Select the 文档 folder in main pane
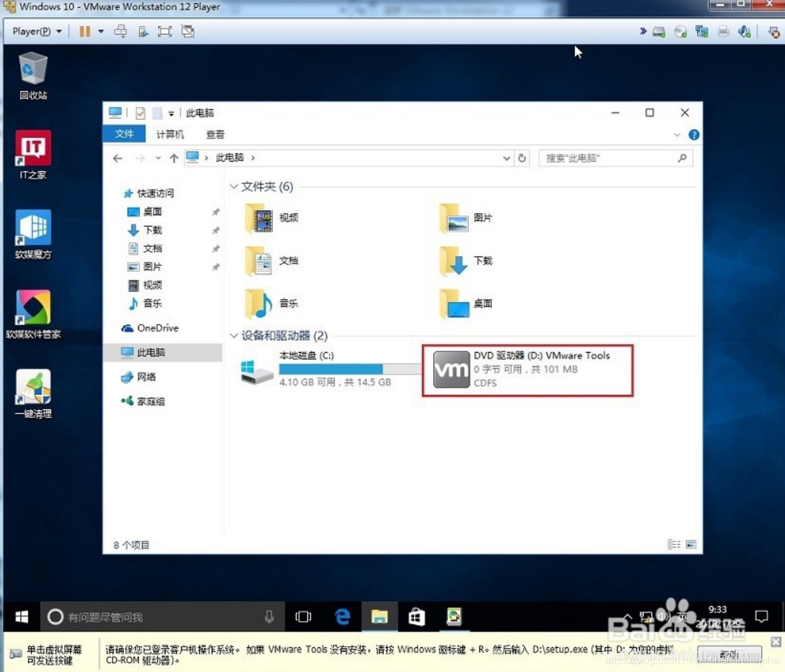This screenshot has height=672, width=785. coord(271,261)
